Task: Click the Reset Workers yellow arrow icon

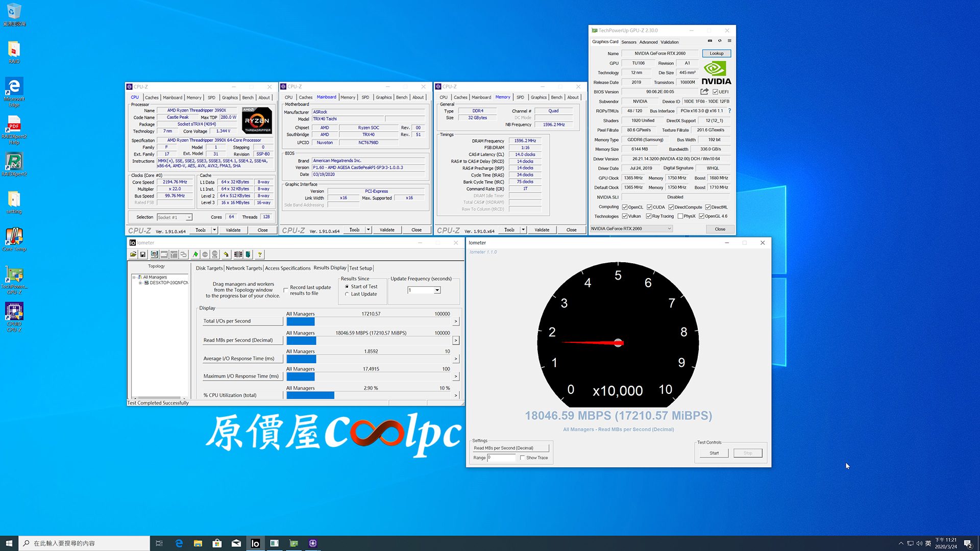Action: coord(226,254)
